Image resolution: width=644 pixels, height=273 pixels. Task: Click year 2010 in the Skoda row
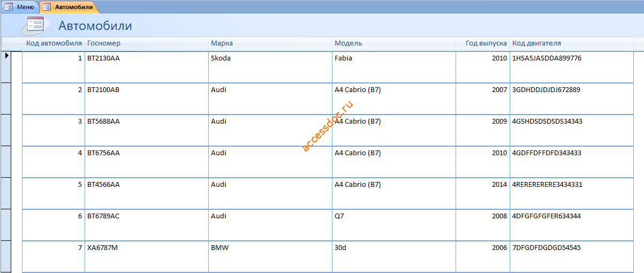[483, 67]
